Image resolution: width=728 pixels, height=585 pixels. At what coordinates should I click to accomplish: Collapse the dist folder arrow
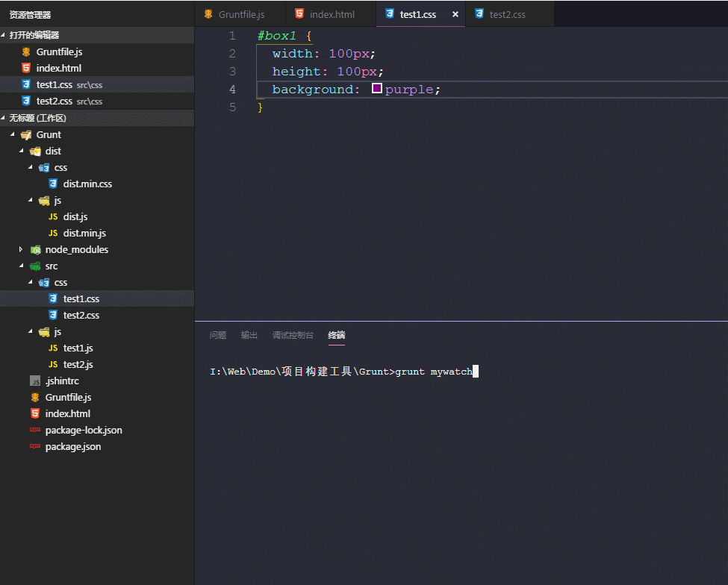click(22, 151)
